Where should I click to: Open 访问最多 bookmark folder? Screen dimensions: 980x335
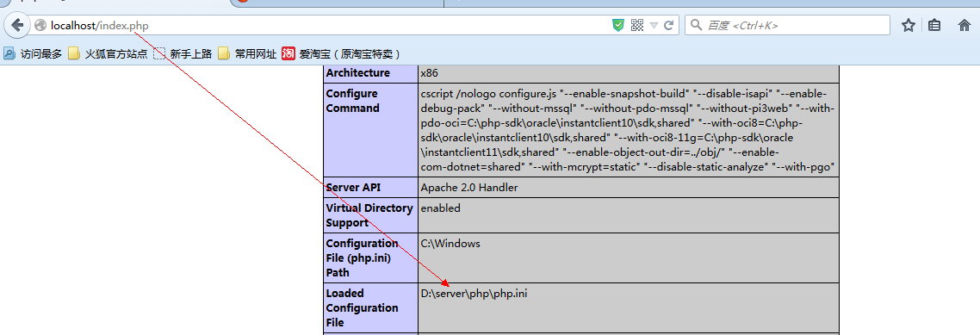33,53
